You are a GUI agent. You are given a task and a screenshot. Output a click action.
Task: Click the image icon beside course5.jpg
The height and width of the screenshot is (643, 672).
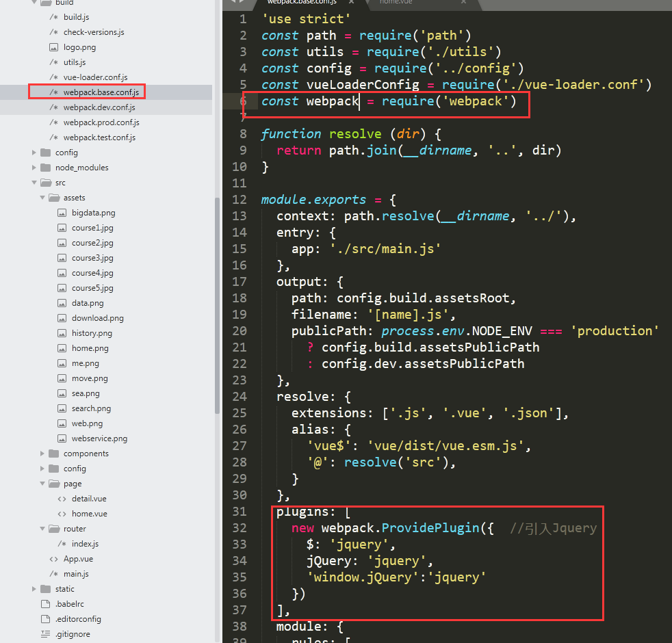pos(62,288)
